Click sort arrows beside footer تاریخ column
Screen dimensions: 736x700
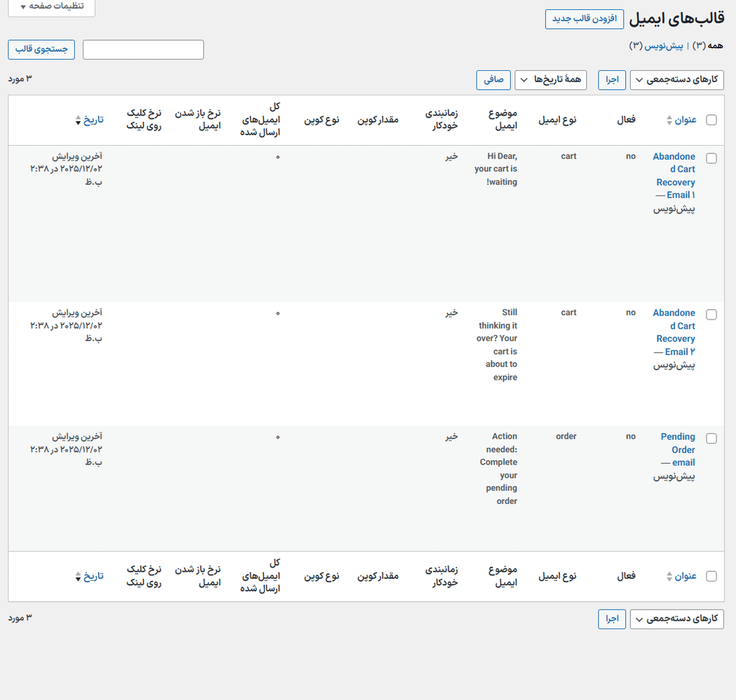pos(78,577)
